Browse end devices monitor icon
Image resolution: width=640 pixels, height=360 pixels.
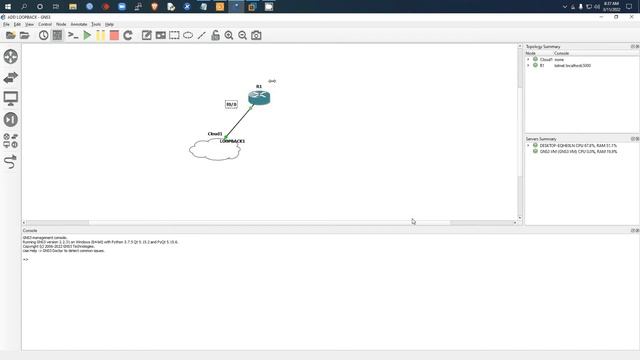tap(11, 98)
